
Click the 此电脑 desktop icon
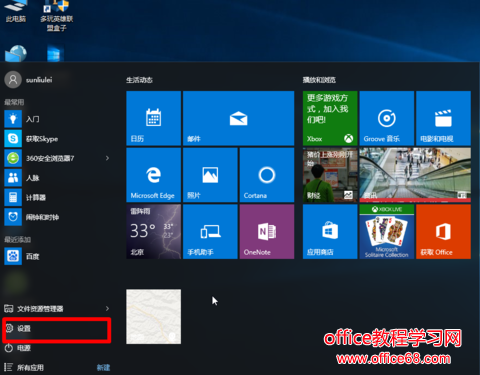tap(15, 12)
